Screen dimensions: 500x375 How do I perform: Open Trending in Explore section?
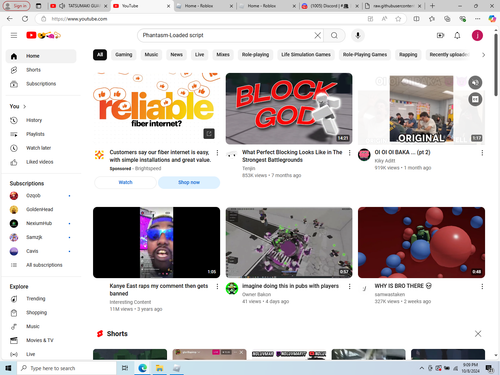[x=41, y=299]
